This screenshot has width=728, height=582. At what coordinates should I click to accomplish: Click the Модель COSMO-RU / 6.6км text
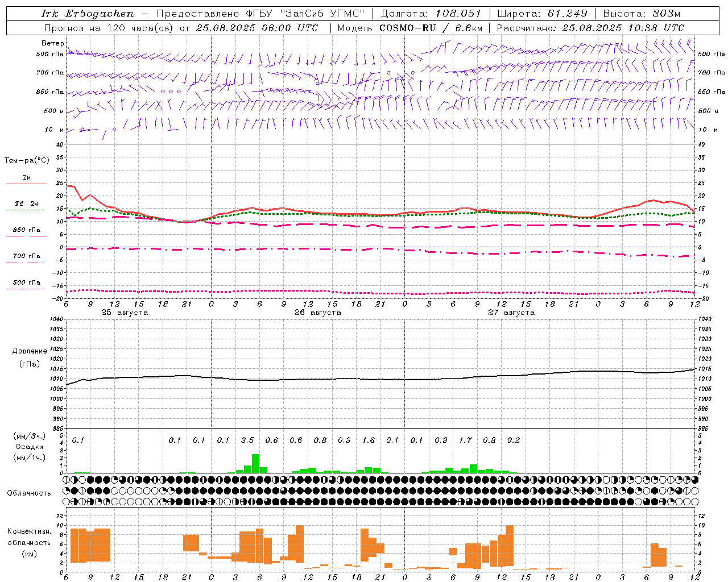410,28
